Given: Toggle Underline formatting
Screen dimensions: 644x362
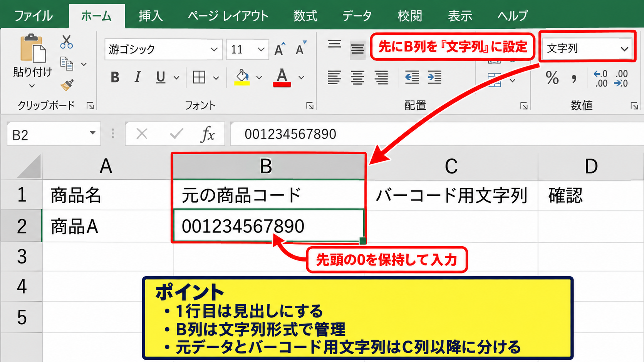Looking at the screenshot, I should pyautogui.click(x=161, y=77).
